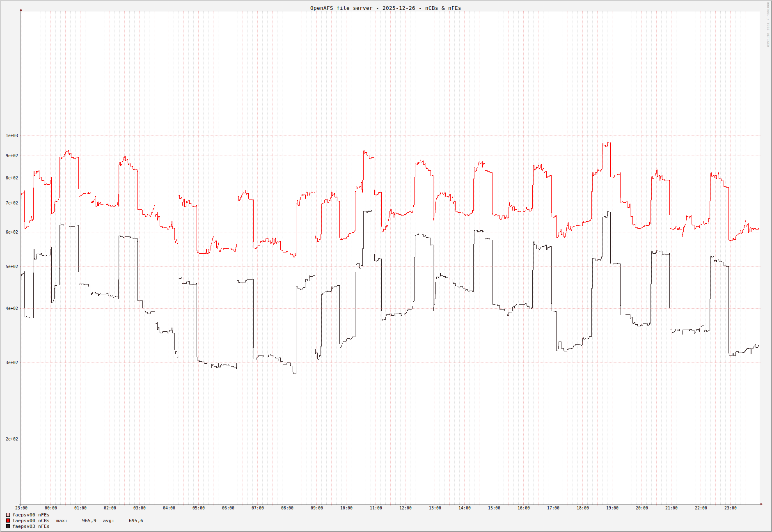
Task: Select the 5e+02 y-axis gridline label
Action: [11, 267]
